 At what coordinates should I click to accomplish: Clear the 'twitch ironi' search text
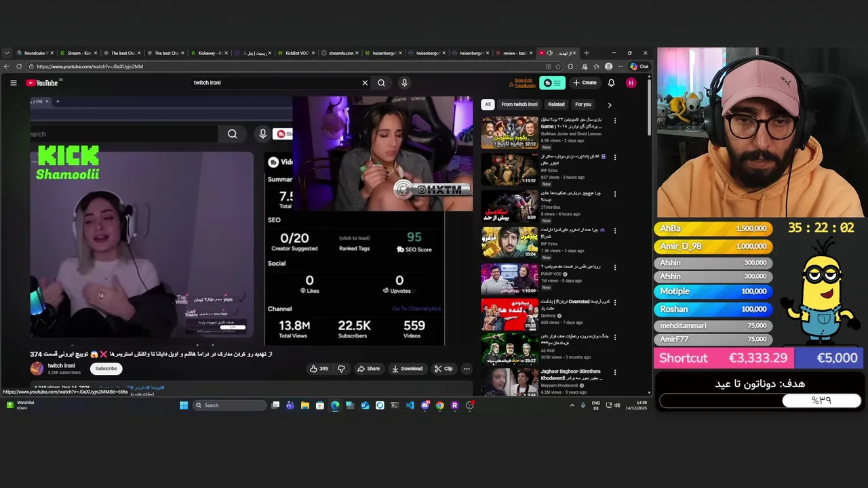(365, 83)
